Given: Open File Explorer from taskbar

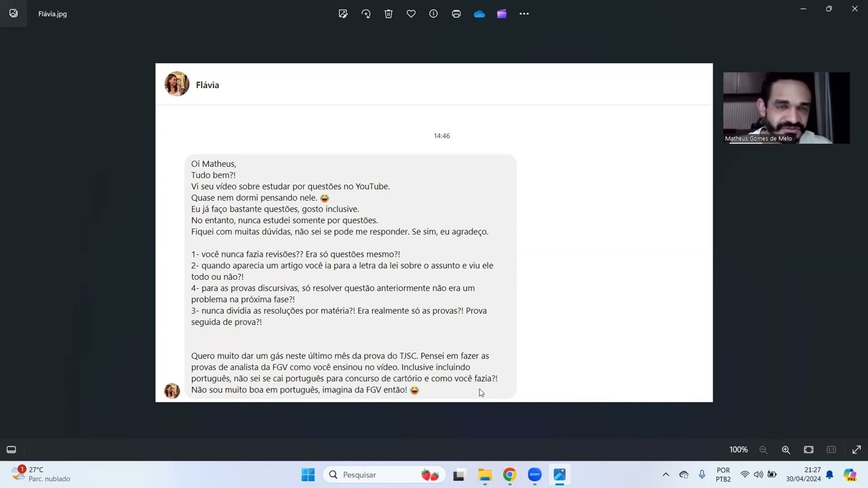Looking at the screenshot, I should point(484,474).
